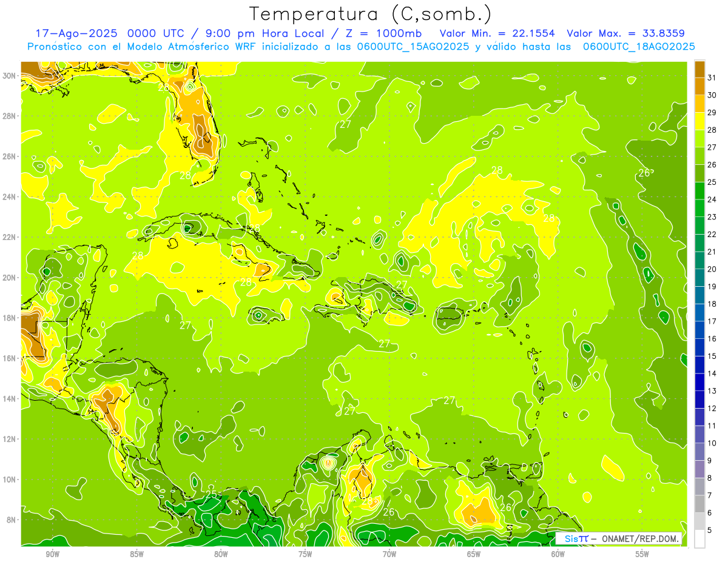Viewport: 728px width, 562px height.
Task: Click the 8N latitude axis label
Action: (x=12, y=520)
